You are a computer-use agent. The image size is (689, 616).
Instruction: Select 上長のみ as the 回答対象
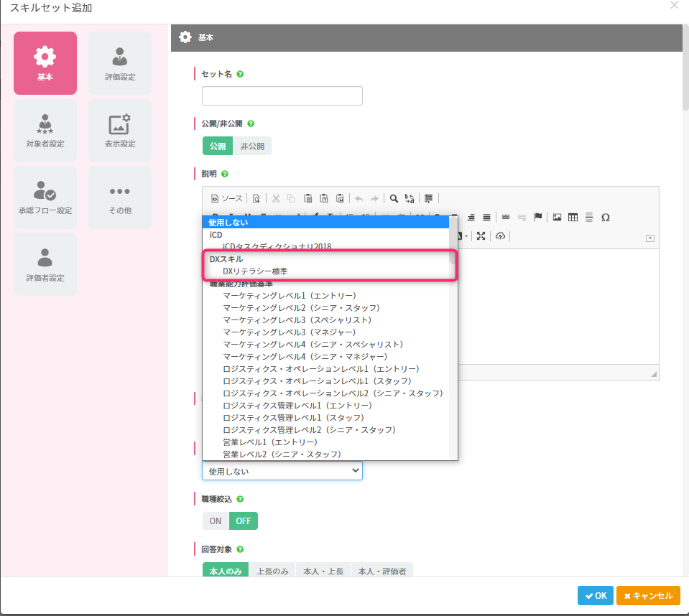[x=272, y=571]
